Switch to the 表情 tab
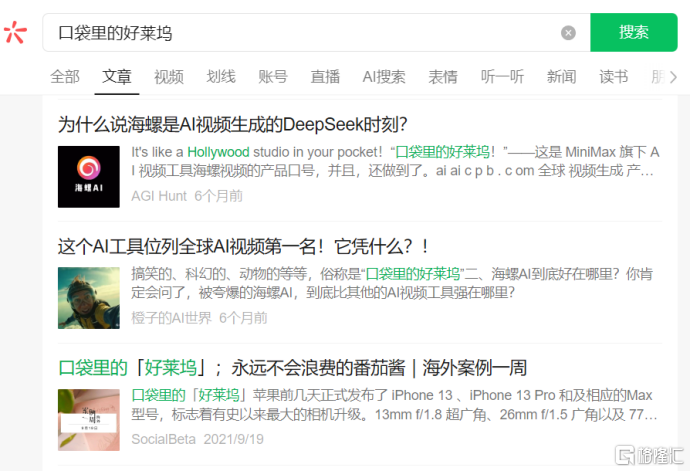The width and height of the screenshot is (690, 472). tap(443, 77)
